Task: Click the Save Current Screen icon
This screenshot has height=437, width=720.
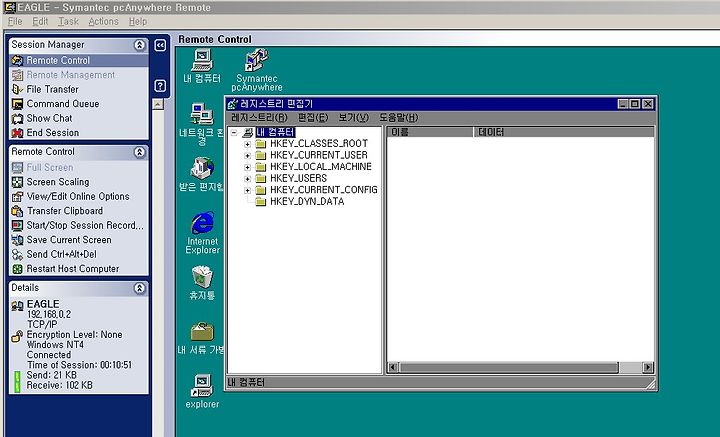Action: [x=17, y=240]
